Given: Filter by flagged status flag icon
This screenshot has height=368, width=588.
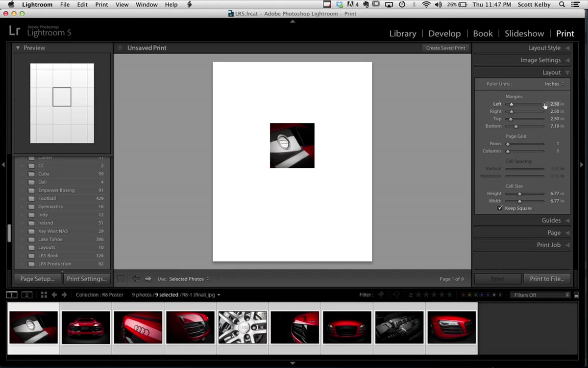Looking at the screenshot, I should [x=380, y=295].
